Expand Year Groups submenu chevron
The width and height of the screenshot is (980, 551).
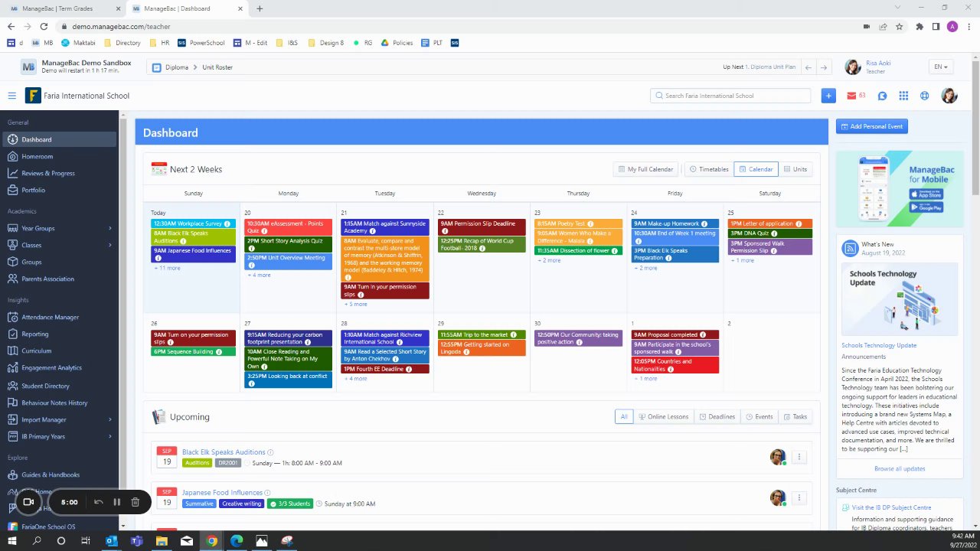[x=110, y=228]
